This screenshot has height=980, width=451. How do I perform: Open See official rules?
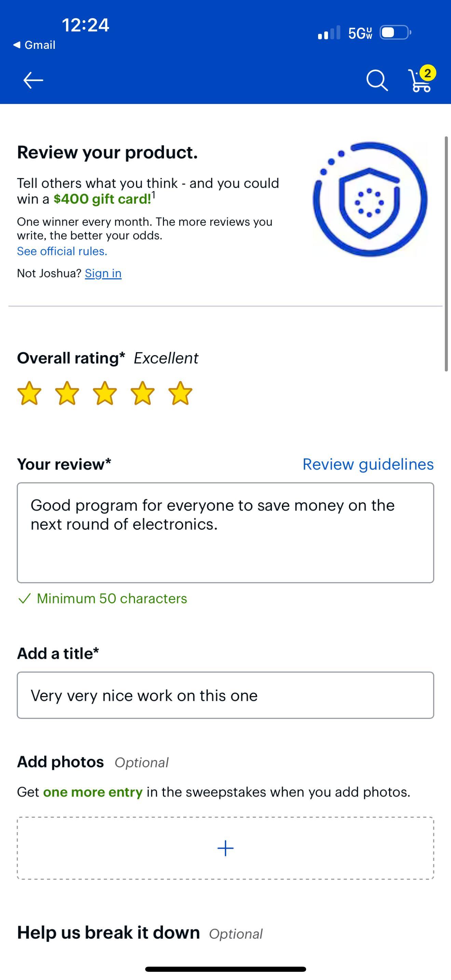pos(61,251)
